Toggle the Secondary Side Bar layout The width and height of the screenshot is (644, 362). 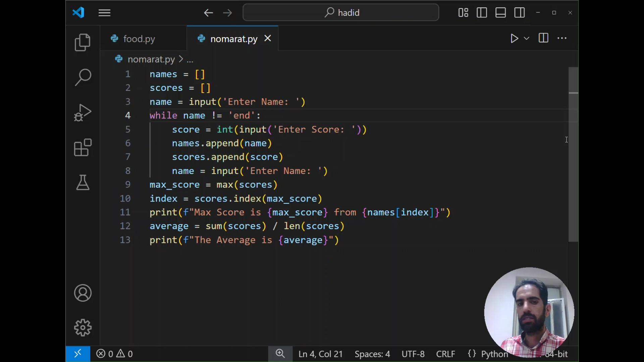(x=520, y=13)
